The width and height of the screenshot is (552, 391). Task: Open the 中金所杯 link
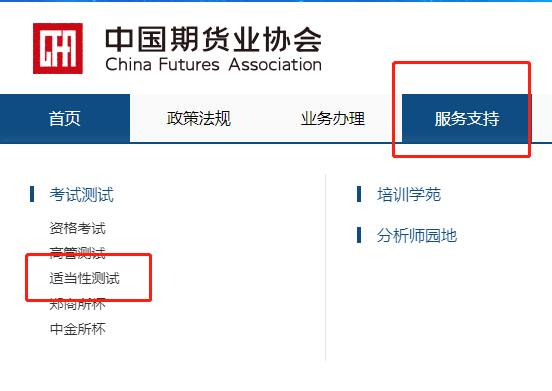tap(77, 329)
